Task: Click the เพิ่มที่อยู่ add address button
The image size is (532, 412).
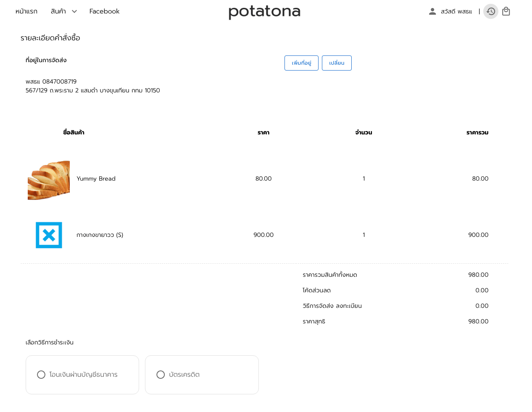Action: click(301, 63)
